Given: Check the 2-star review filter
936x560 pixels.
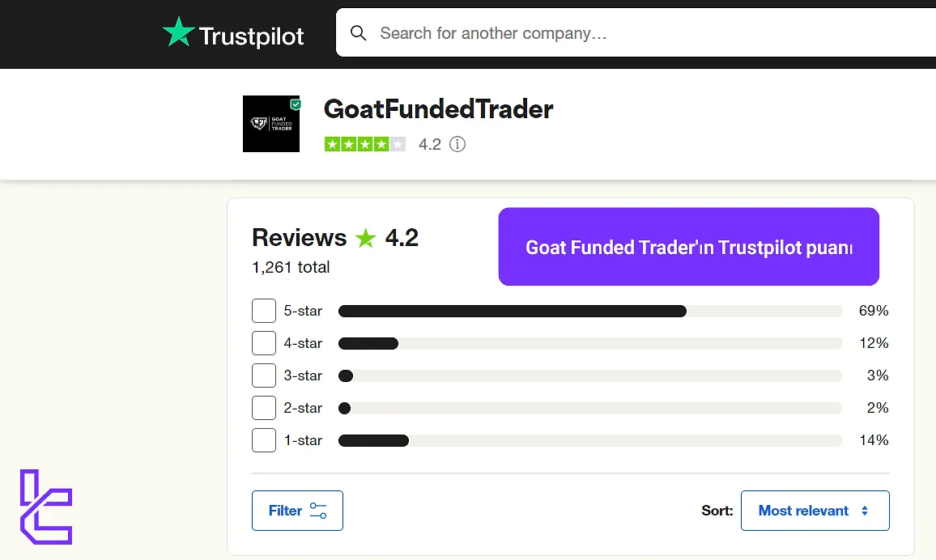Looking at the screenshot, I should pos(263,408).
